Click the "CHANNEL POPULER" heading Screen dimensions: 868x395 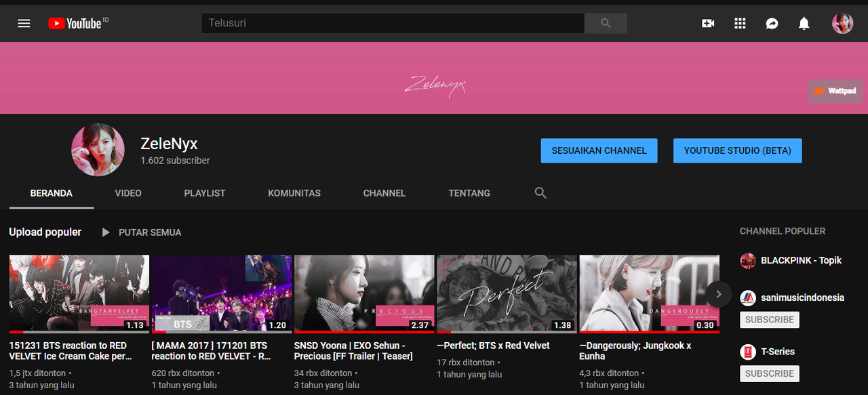pyautogui.click(x=783, y=231)
